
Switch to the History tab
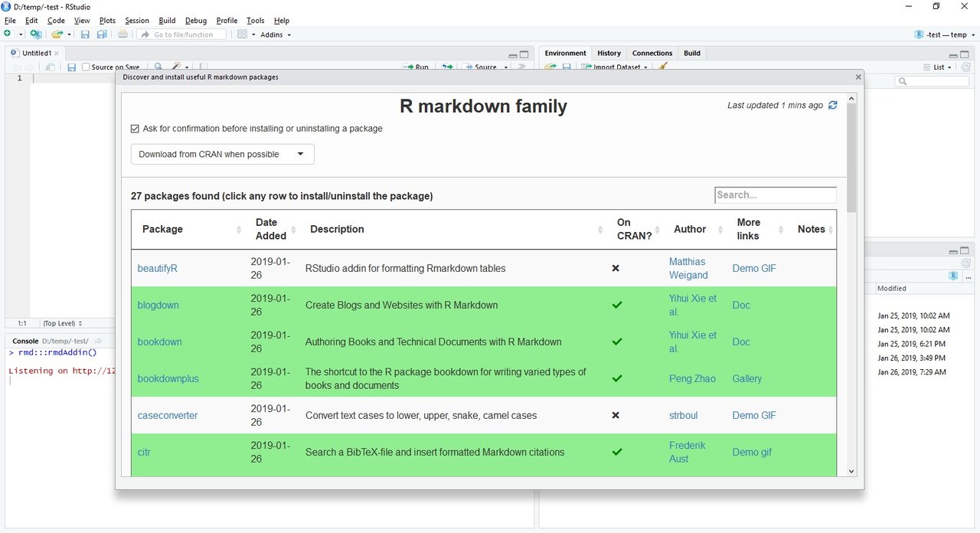[609, 53]
